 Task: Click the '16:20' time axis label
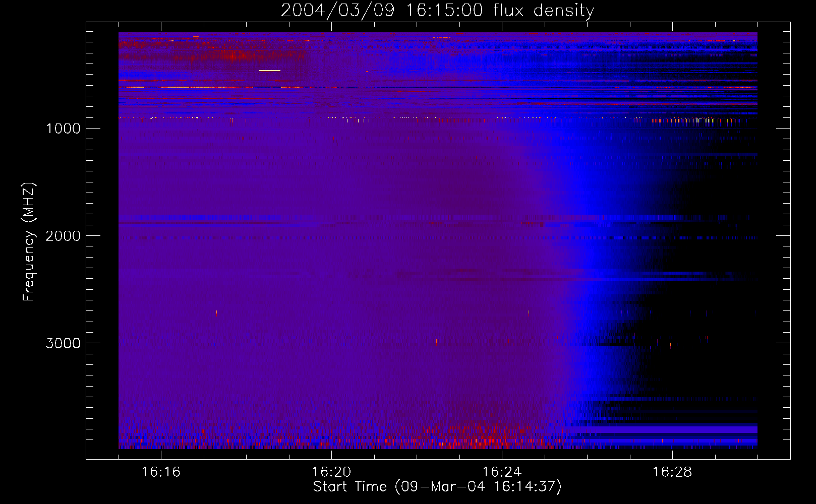[x=331, y=472]
